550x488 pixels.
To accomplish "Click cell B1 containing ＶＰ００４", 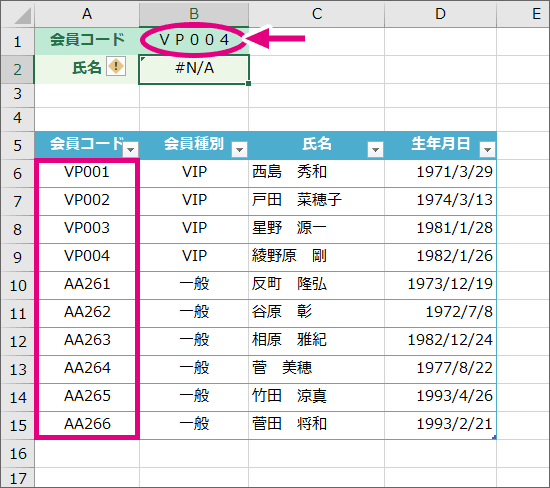I will [x=194, y=40].
